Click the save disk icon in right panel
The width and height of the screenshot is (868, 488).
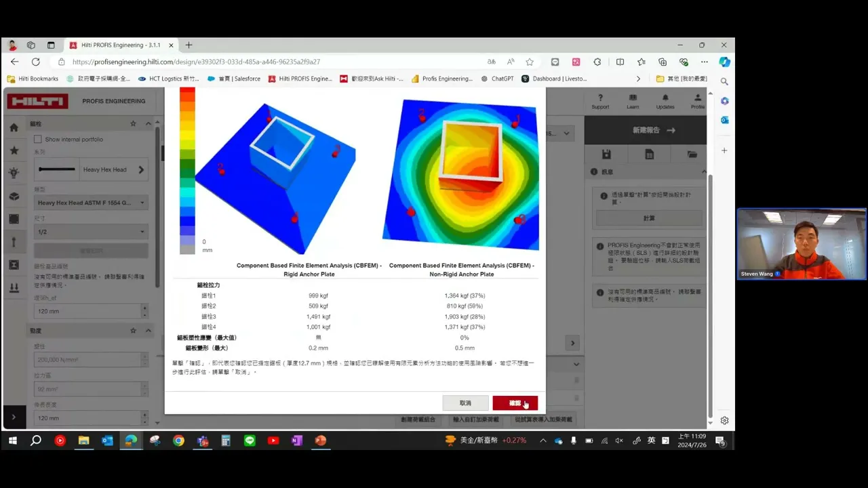pos(606,155)
